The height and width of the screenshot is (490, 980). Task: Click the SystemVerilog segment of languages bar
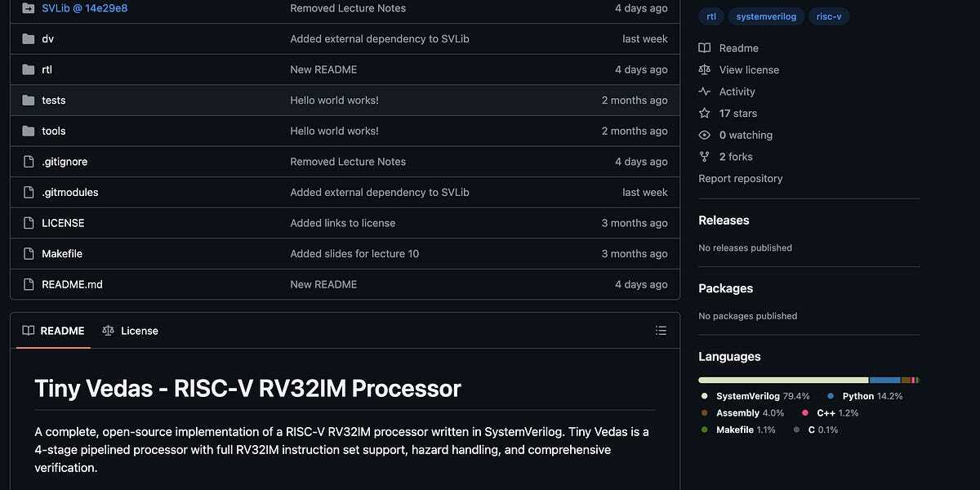pyautogui.click(x=783, y=381)
